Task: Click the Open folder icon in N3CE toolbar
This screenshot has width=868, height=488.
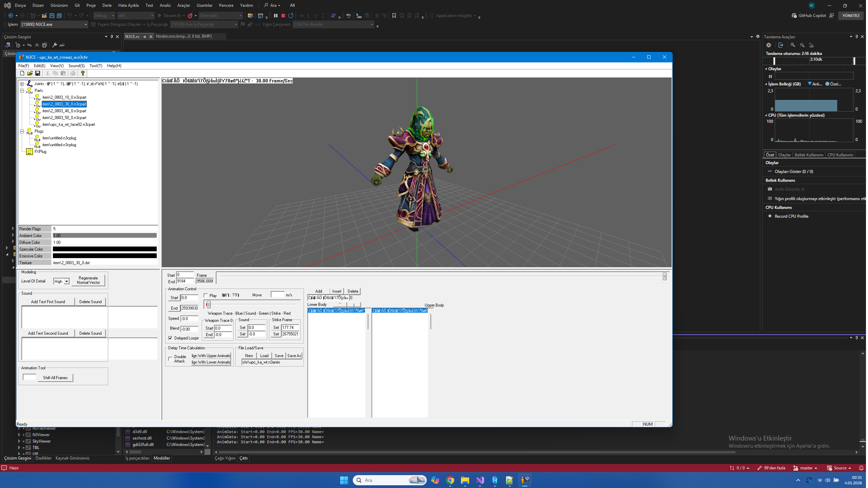Action: 30,73
